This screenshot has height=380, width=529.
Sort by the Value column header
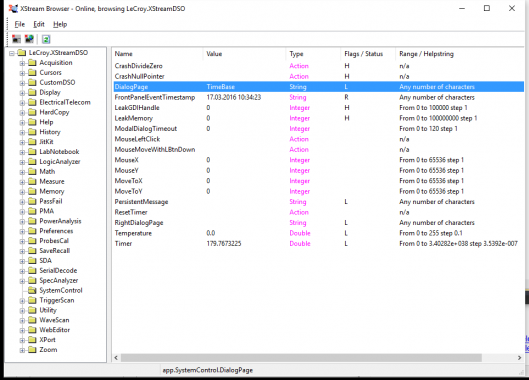[245, 54]
